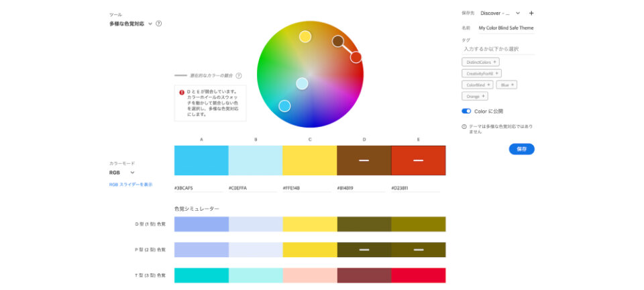Screen dimensions: 644x290
Task: Select the yellow handle on the color wheel
Action: (x=305, y=36)
